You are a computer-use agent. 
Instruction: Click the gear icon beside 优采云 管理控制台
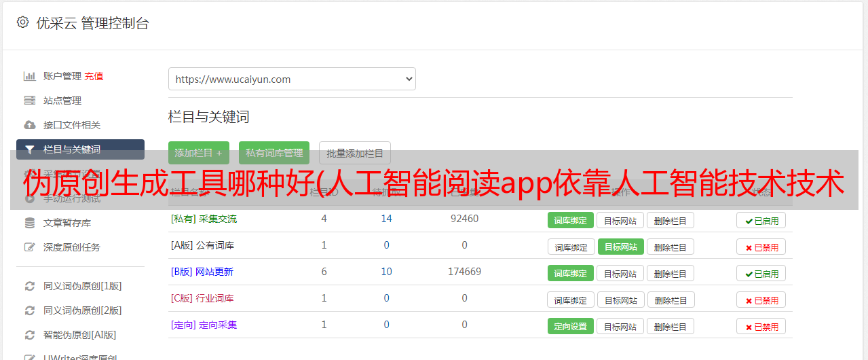point(22,22)
